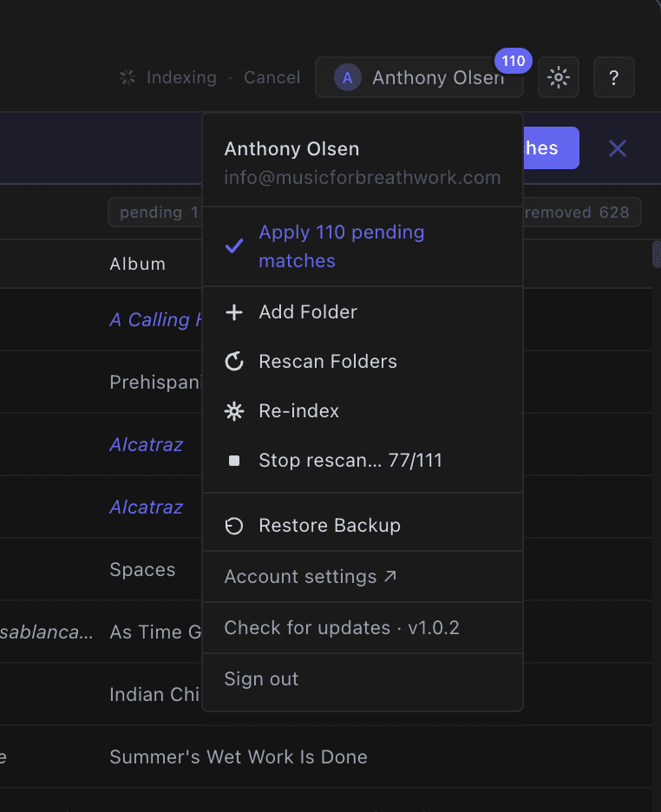The height and width of the screenshot is (812, 661).
Task: Sign out of the account
Action: [363, 679]
